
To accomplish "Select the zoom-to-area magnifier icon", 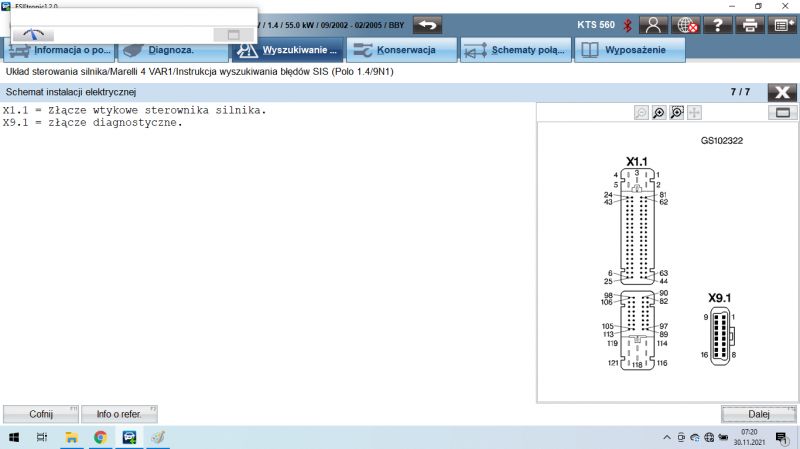I will (x=677, y=113).
